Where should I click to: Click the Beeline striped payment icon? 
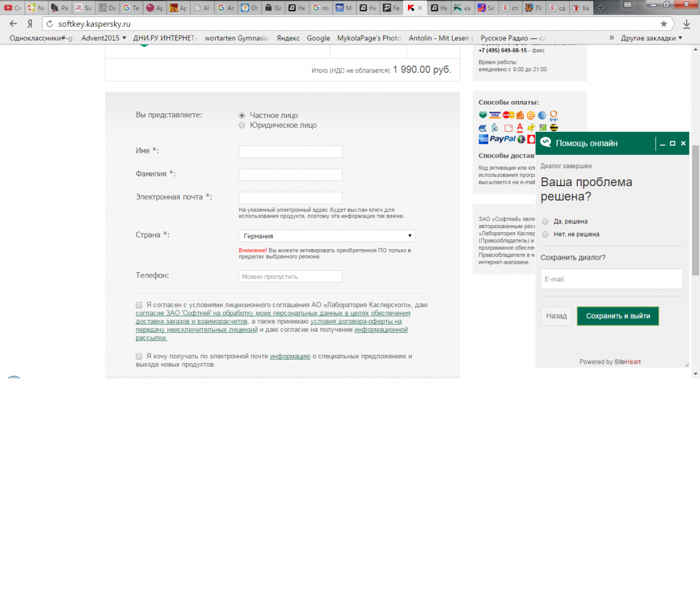click(x=554, y=127)
